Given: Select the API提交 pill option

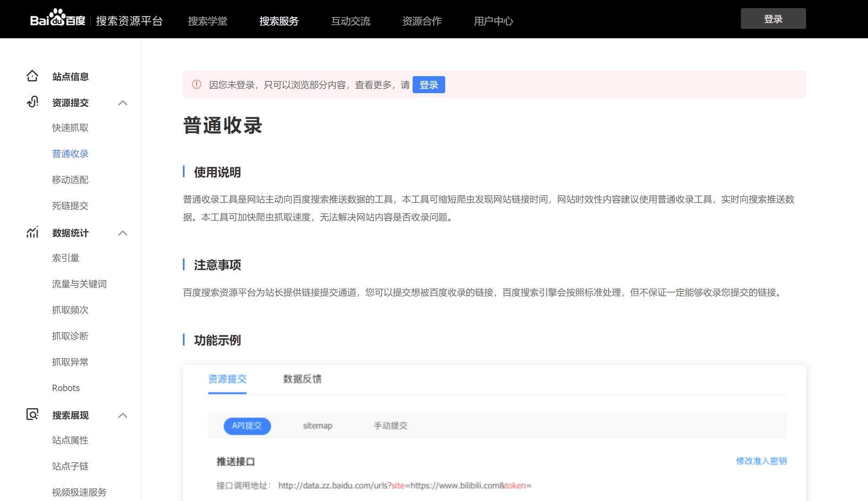Looking at the screenshot, I should (x=247, y=426).
